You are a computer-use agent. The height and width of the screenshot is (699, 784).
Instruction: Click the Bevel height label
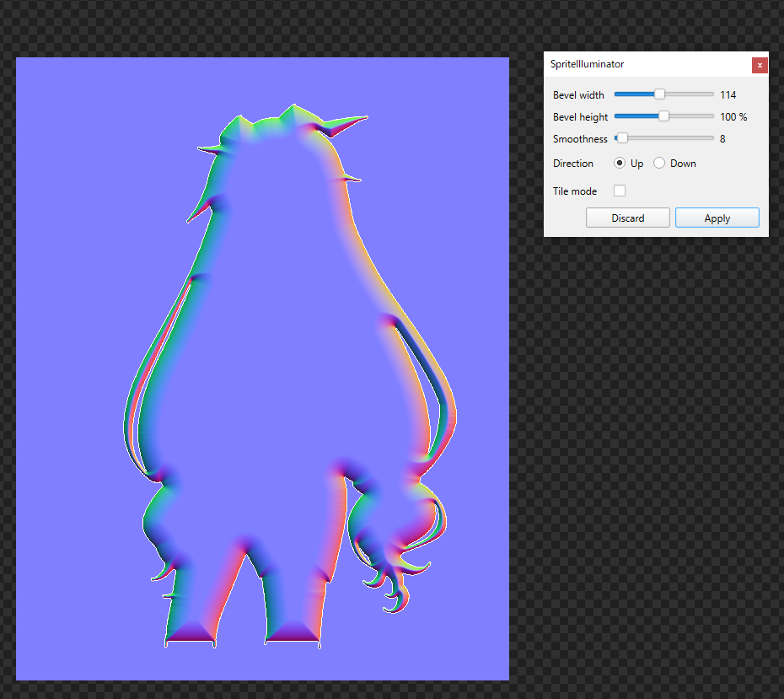tap(579, 116)
